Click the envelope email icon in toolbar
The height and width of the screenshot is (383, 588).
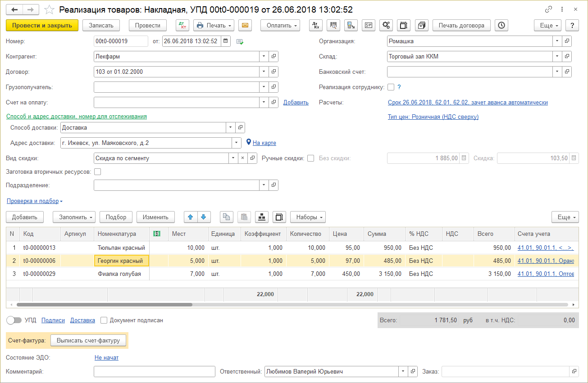tap(245, 25)
